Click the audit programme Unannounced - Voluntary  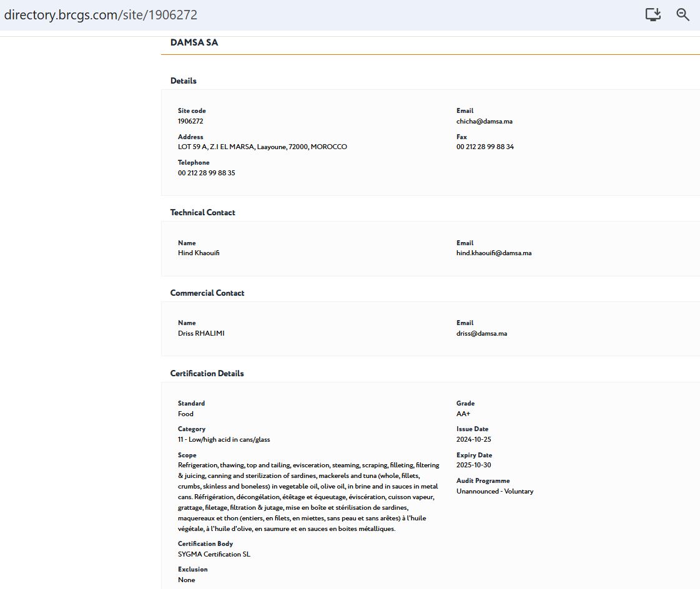495,491
